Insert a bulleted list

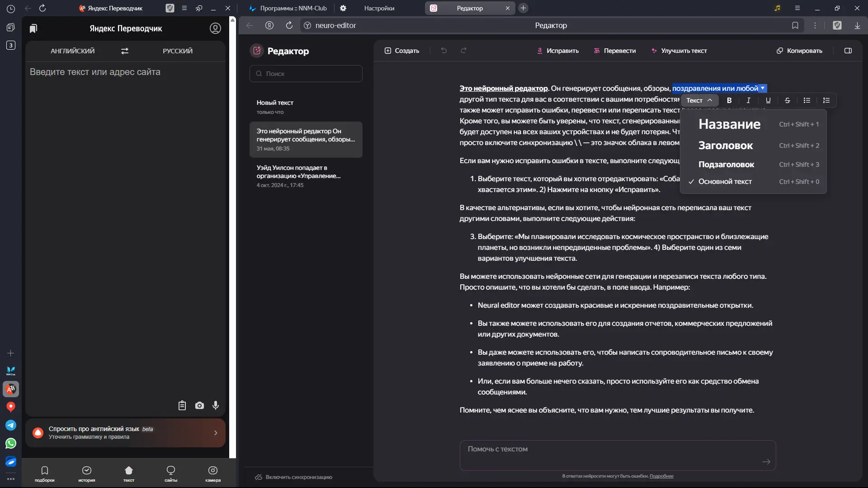[x=807, y=100]
